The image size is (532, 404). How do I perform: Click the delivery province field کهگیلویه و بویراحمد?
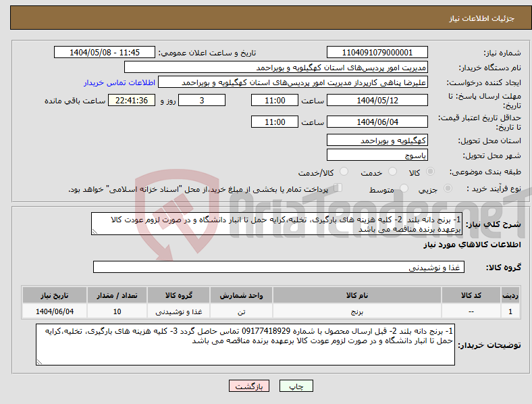coord(377,141)
